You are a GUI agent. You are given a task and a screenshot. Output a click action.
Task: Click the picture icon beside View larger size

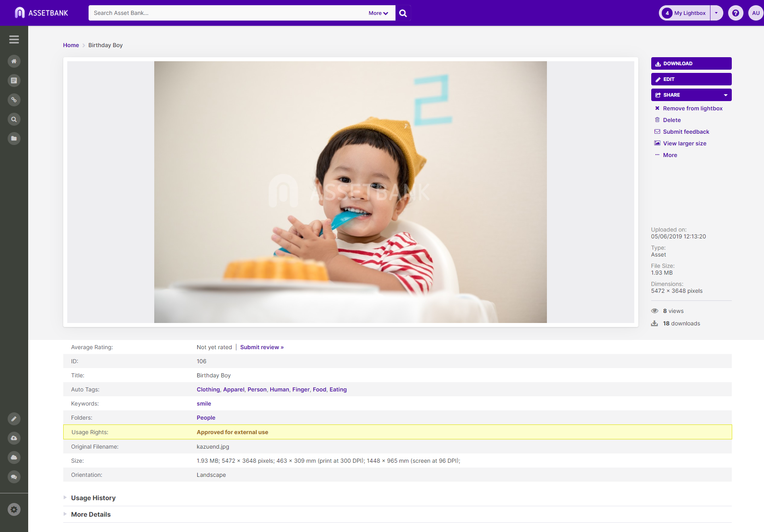657,143
